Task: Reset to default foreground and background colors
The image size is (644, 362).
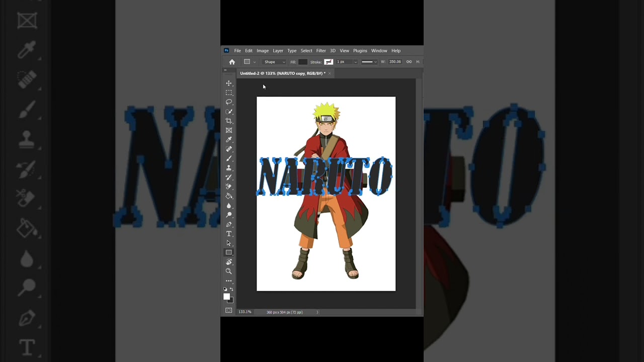Action: 225,289
